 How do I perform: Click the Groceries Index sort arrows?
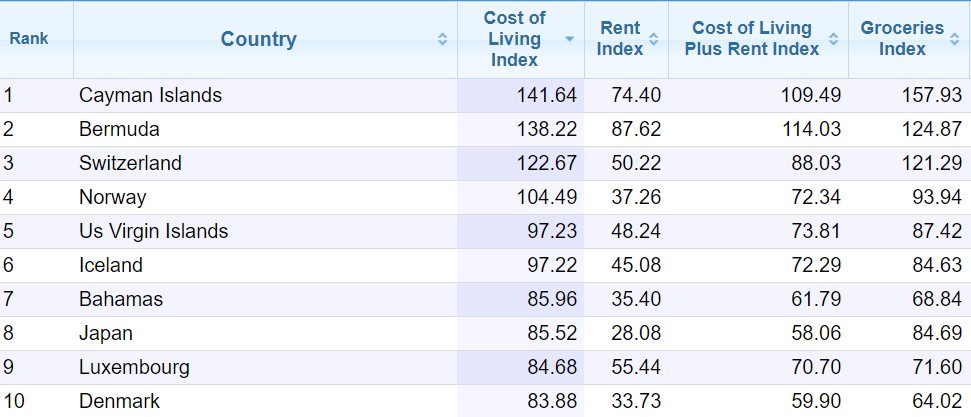[954, 39]
